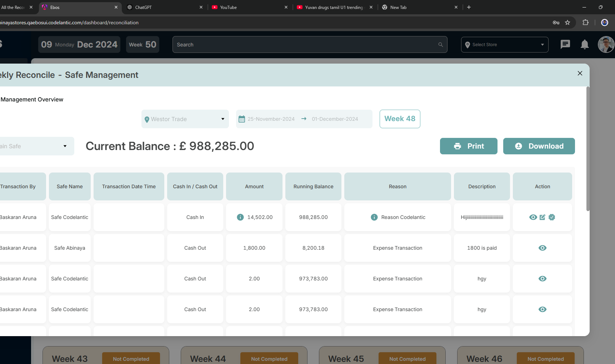Close the ChatGPT tab
Screen dimensions: 615x364
201,7
